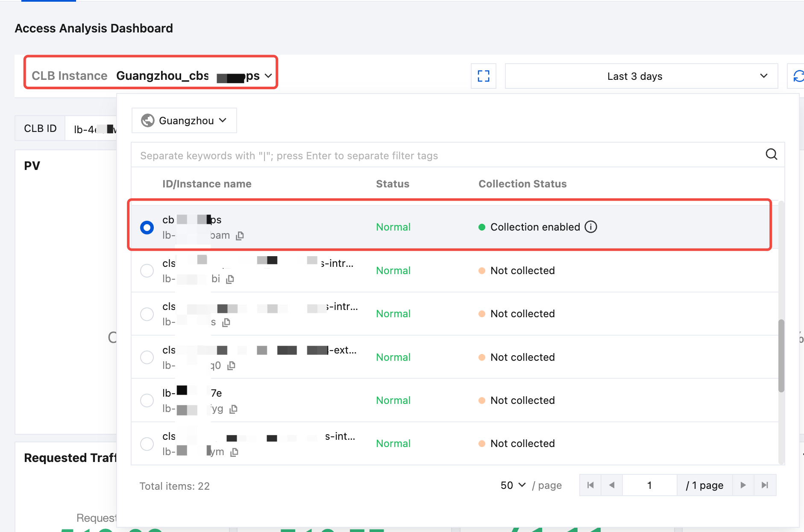This screenshot has width=804, height=532.
Task: Open the Guangzhou region dropdown
Action: (x=184, y=121)
